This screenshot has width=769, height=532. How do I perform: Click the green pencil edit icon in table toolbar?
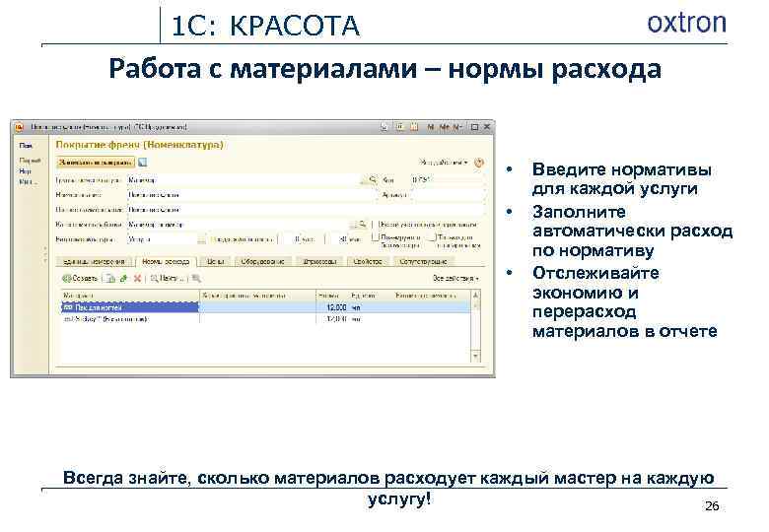(x=123, y=278)
